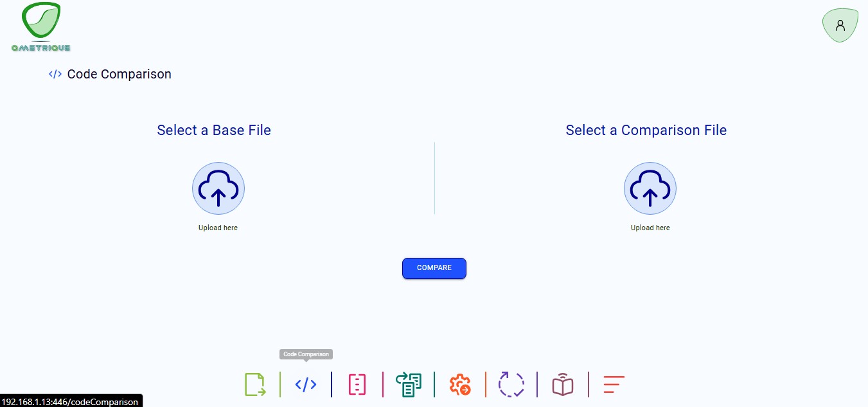Click the red sort lines icon
This screenshot has width=868, height=407.
[x=614, y=384]
